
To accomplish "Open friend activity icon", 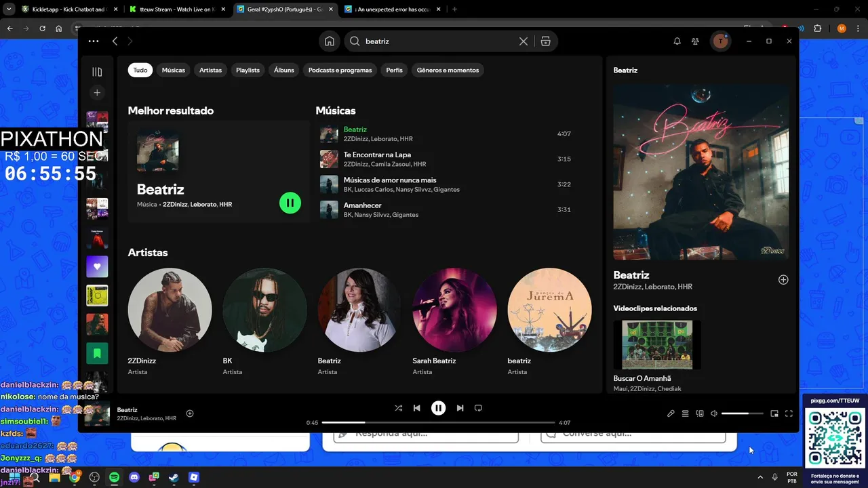I will 696,41.
